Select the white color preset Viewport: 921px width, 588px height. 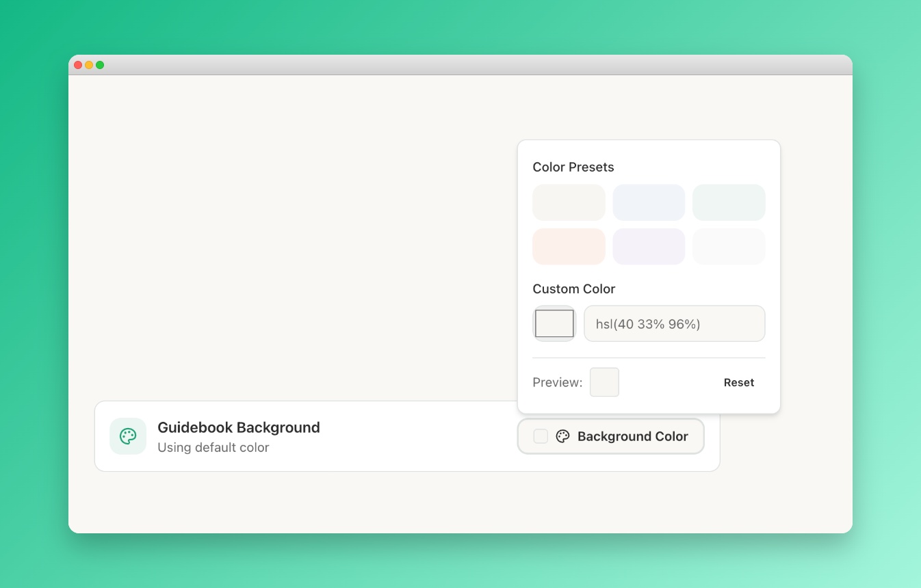coord(729,246)
